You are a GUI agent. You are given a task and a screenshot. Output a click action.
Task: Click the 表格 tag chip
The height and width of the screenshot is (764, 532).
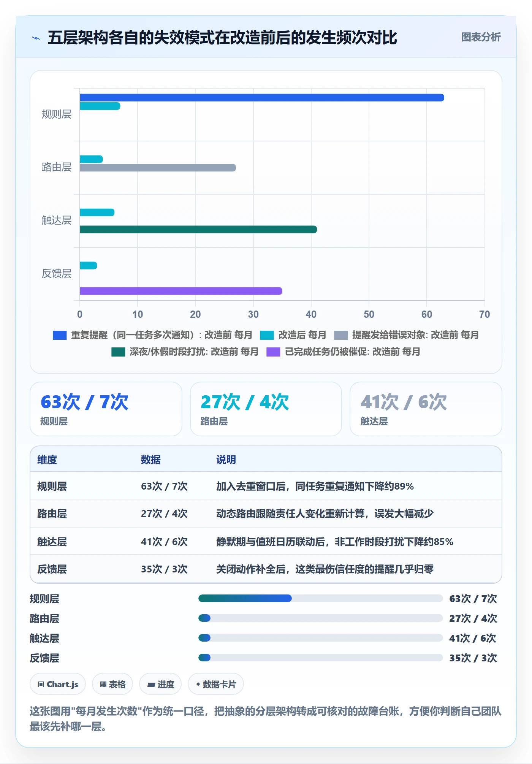click(112, 684)
